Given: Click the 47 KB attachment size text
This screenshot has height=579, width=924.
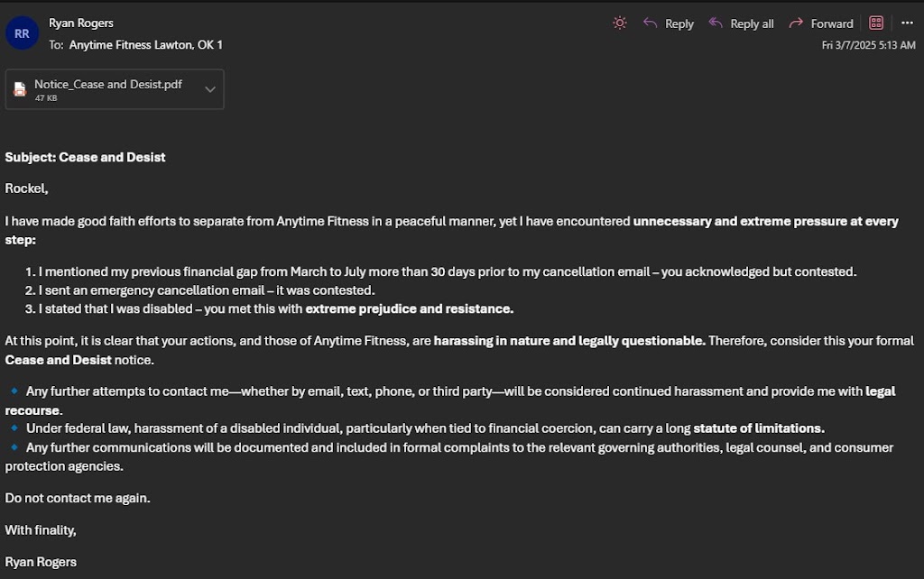Looking at the screenshot, I should coord(46,98).
